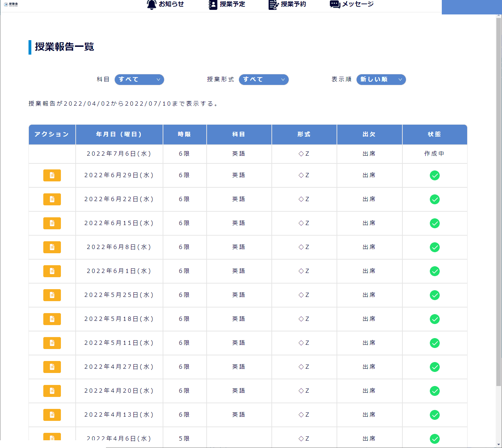Viewport: 502px width, 448px height.
Task: Click green check status for 2022年5月25日
Action: [435, 295]
